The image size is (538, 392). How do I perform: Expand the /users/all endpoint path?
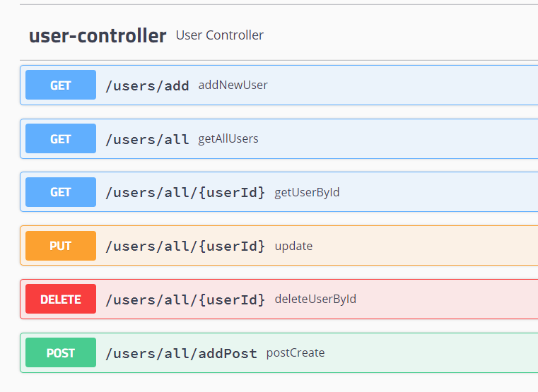[147, 139]
